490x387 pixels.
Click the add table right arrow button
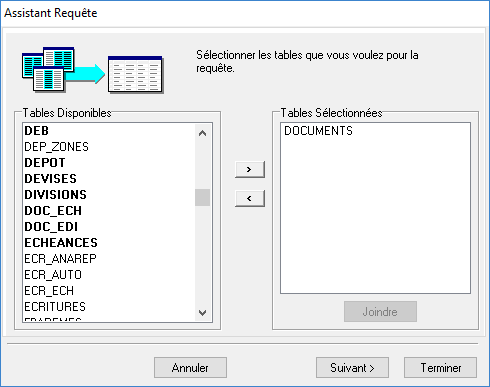click(x=250, y=169)
